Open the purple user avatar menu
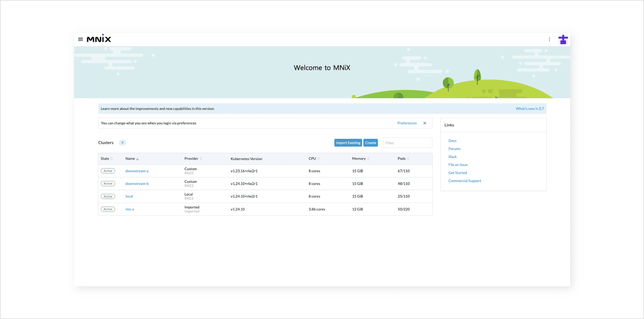Screen dimensions: 644x319 pos(563,39)
